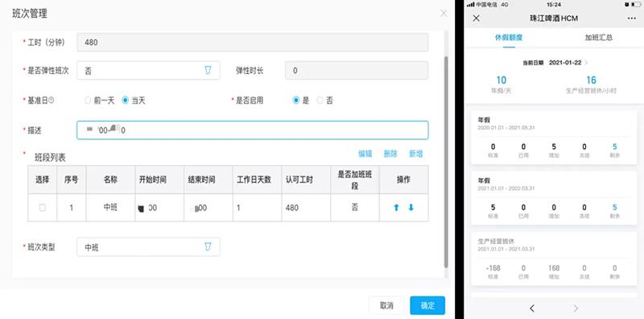The height and width of the screenshot is (319, 644).
Task: Open the 年假 2020.01.01 - 2021.05.31 card
Action: pyautogui.click(x=554, y=137)
